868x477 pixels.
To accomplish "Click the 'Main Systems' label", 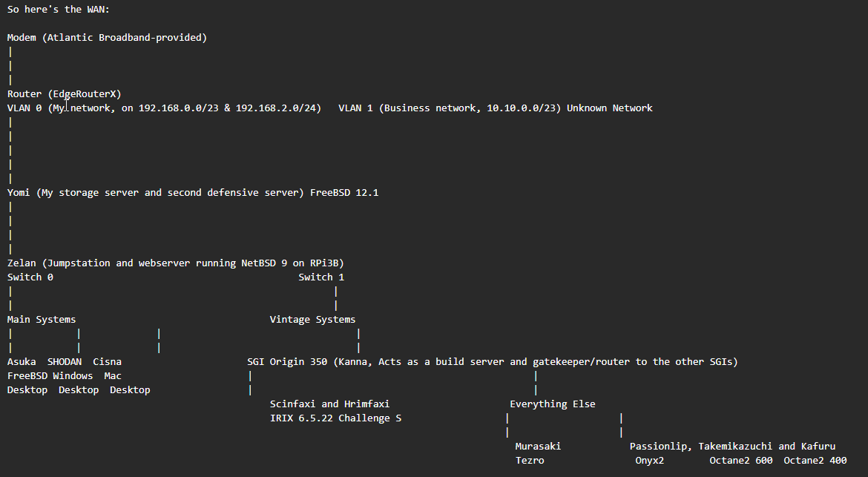I will [x=42, y=319].
